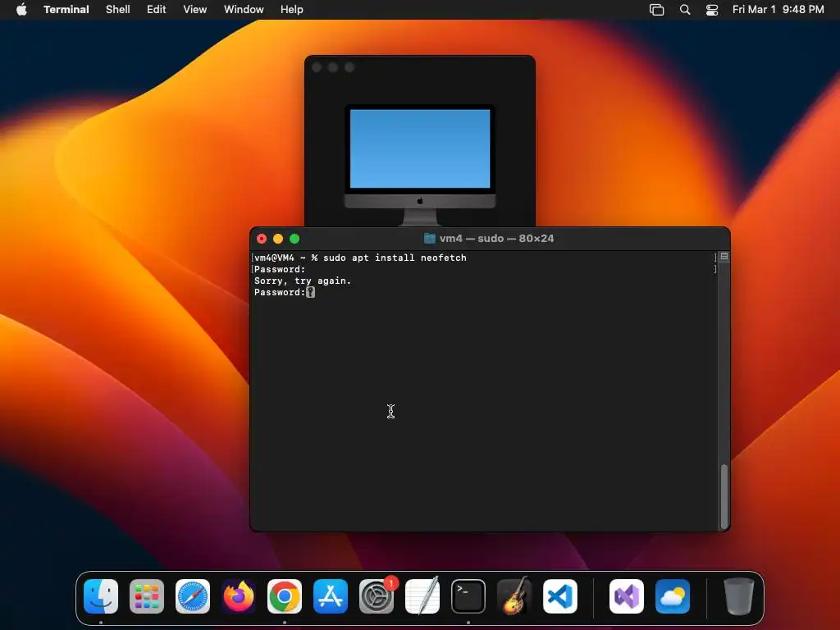Open the Trash from the Dock
This screenshot has width=840, height=630.
[x=739, y=596]
